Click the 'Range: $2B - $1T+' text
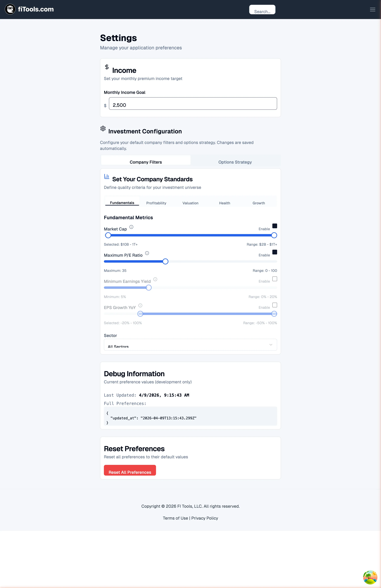 262,244
